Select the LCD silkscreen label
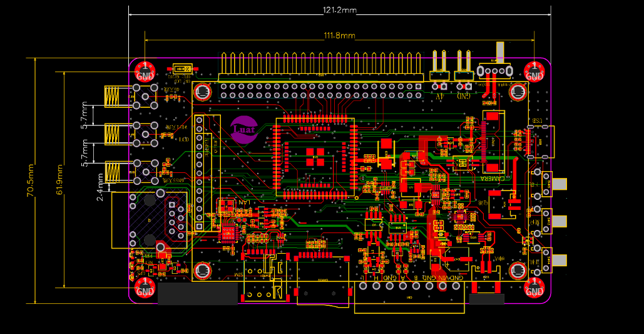This screenshot has height=334, width=644. pyautogui.click(x=183, y=140)
